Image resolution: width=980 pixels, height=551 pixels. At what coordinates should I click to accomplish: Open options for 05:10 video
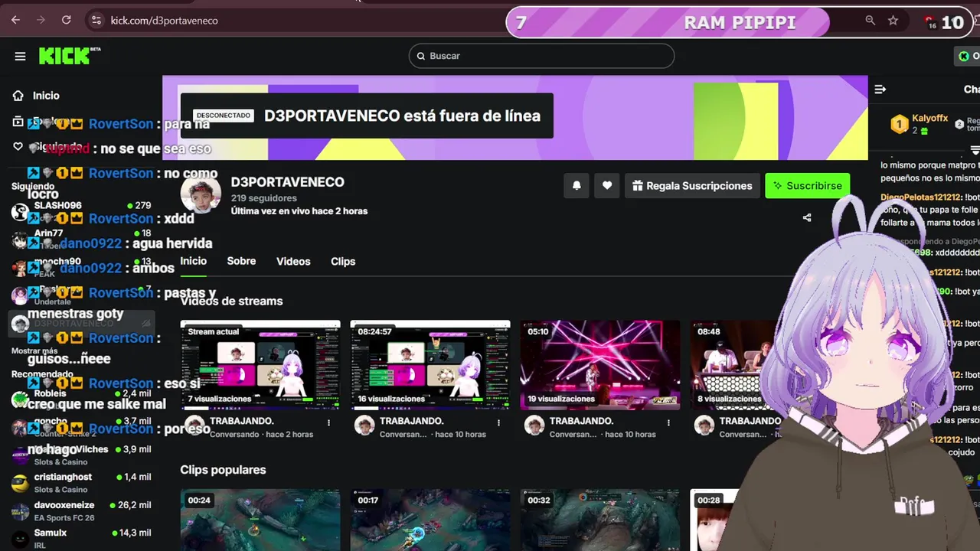669,422
